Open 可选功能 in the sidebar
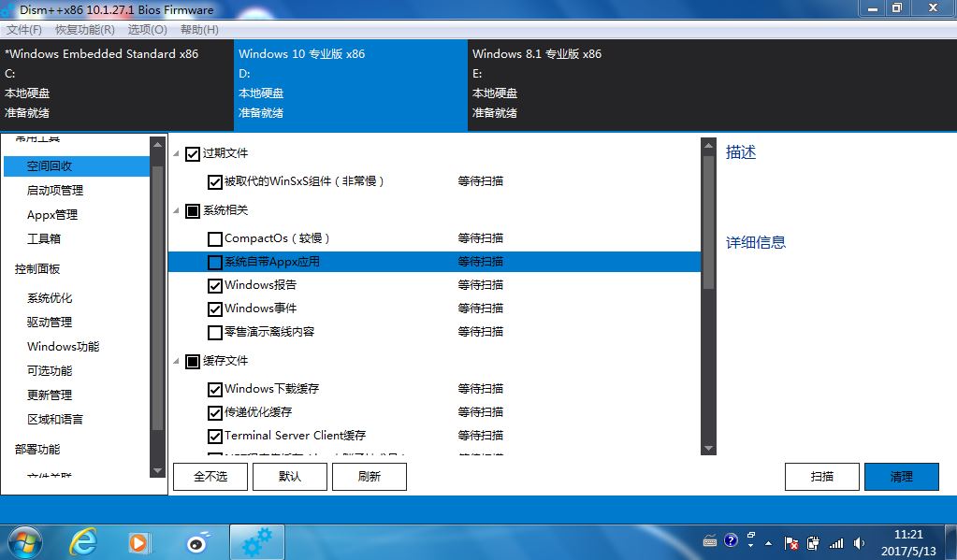 coord(50,371)
